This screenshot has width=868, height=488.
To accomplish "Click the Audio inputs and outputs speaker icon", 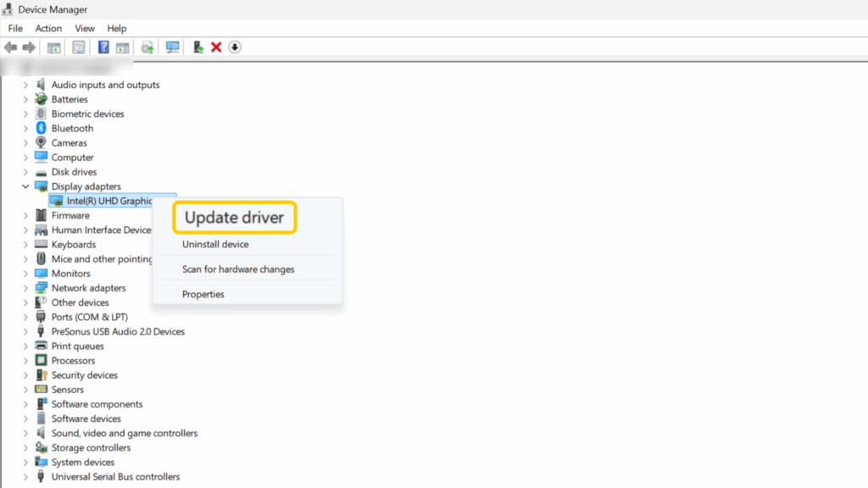I will [41, 85].
